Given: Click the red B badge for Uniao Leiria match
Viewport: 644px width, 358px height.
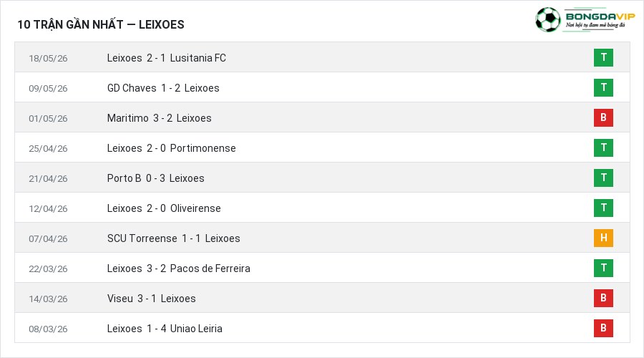Looking at the screenshot, I should click(x=603, y=328).
